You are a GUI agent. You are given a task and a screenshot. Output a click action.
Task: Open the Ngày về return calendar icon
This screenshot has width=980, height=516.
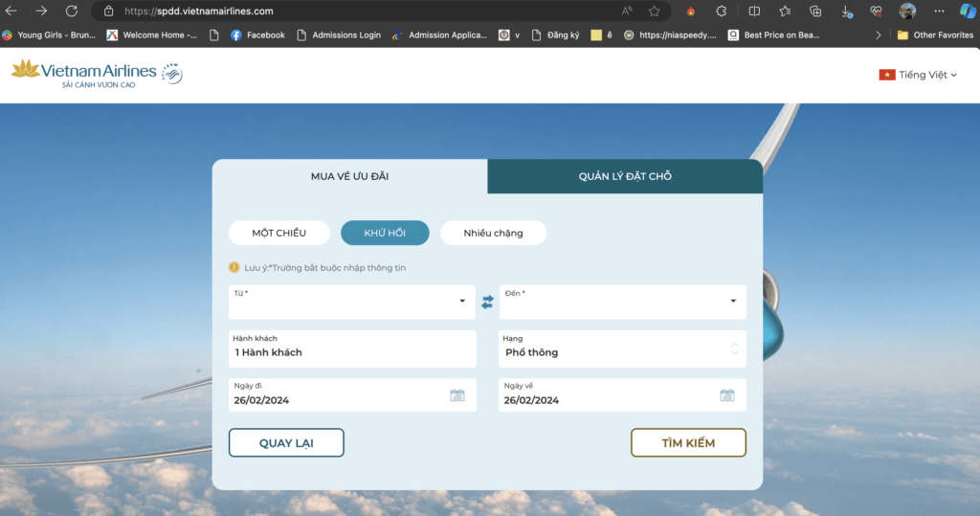(x=727, y=395)
